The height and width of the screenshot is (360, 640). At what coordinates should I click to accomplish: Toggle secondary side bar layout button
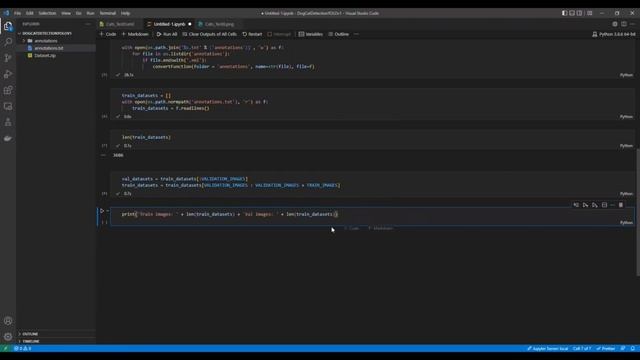tap(580, 13)
